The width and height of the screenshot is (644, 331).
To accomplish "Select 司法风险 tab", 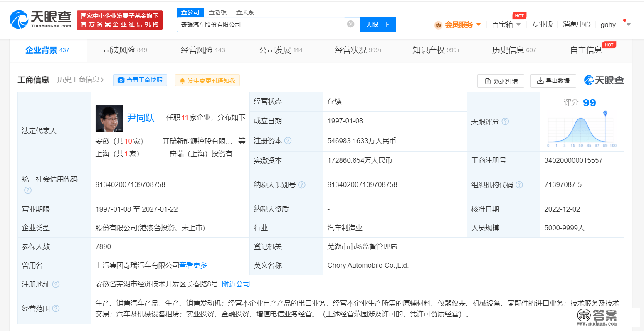I will coord(125,50).
